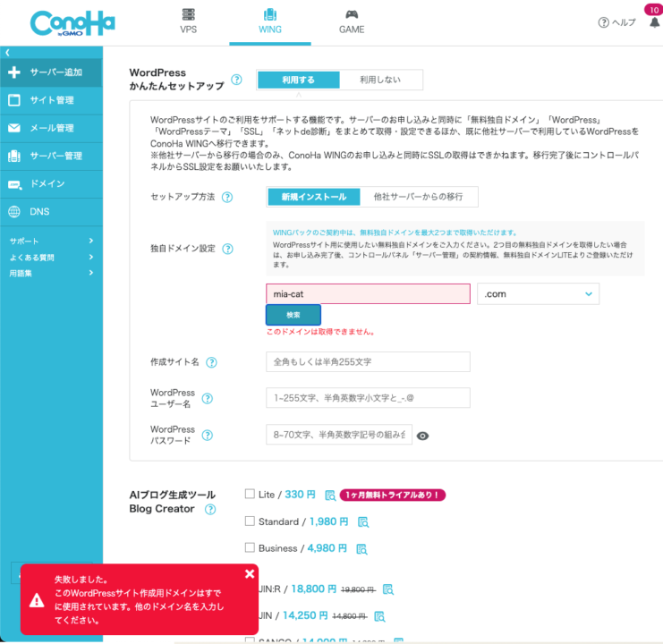This screenshot has height=644, width=663.
Task: Switch to the VPS tab
Action: (188, 21)
